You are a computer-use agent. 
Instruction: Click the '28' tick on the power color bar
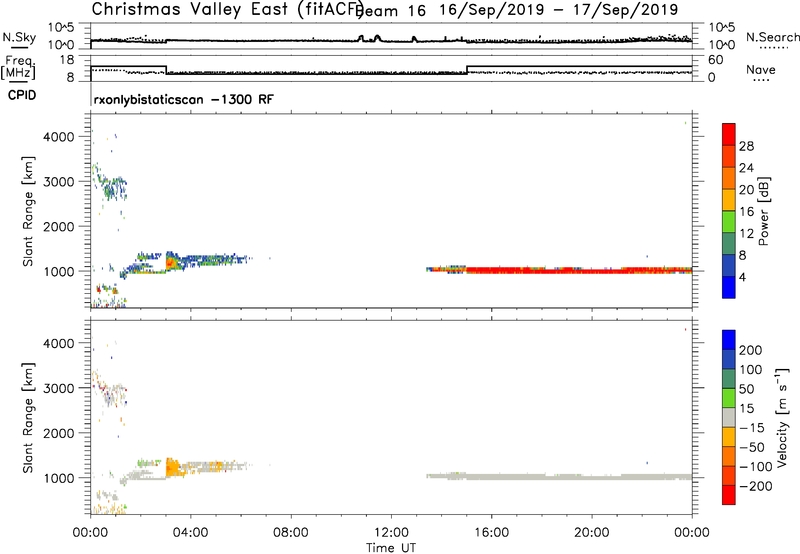pyautogui.click(x=746, y=146)
